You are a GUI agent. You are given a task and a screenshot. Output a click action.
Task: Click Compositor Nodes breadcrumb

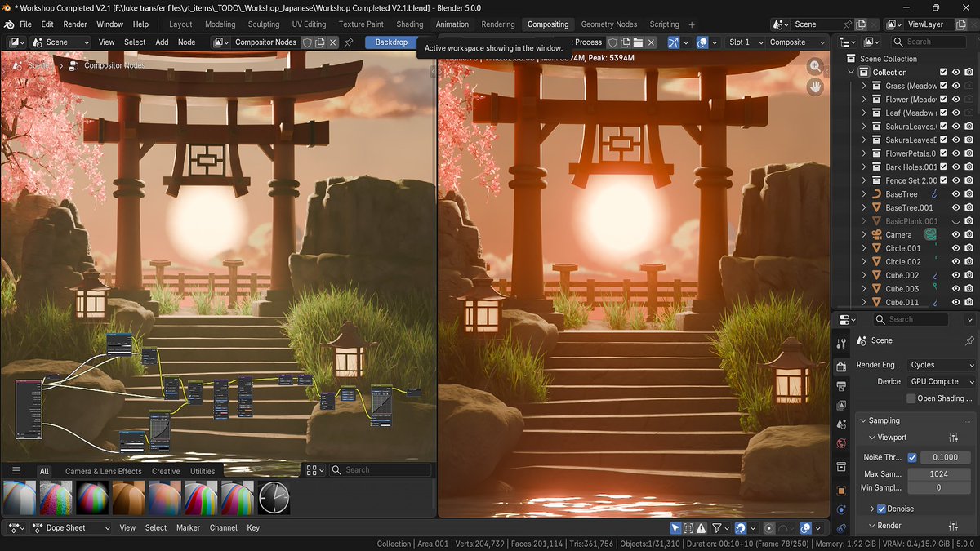click(x=114, y=65)
